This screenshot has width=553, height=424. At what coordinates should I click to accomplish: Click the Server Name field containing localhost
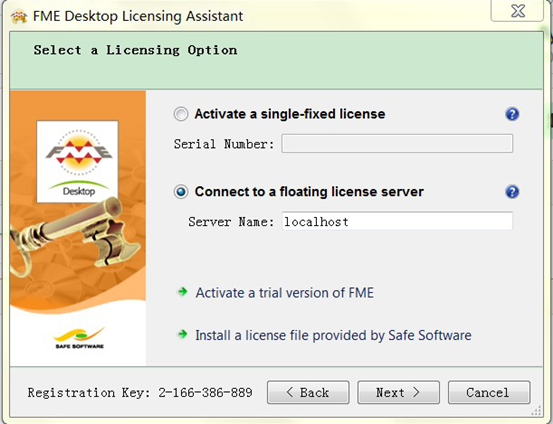click(x=397, y=221)
